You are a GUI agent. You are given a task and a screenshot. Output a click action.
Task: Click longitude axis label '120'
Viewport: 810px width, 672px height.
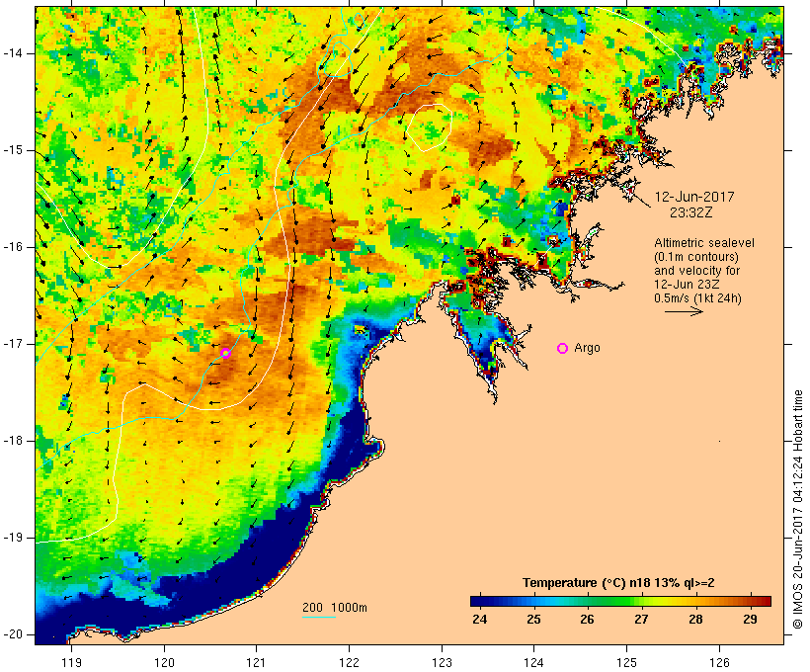click(x=164, y=662)
